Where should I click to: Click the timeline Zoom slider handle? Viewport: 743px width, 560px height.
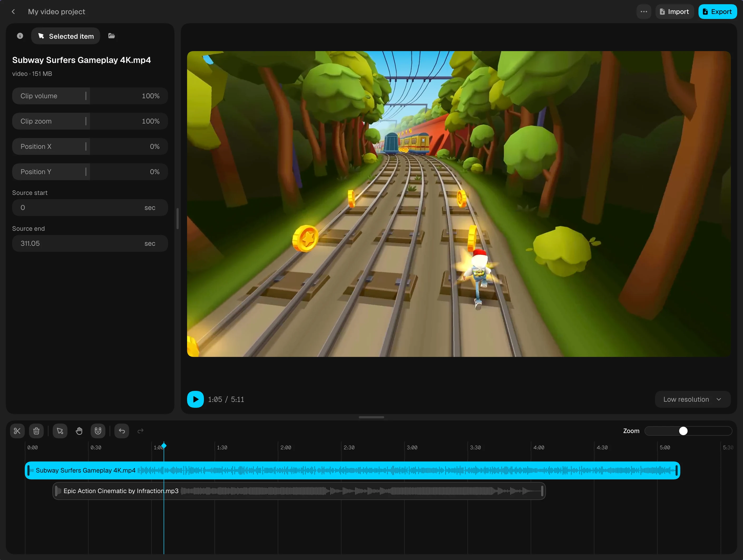click(x=683, y=431)
